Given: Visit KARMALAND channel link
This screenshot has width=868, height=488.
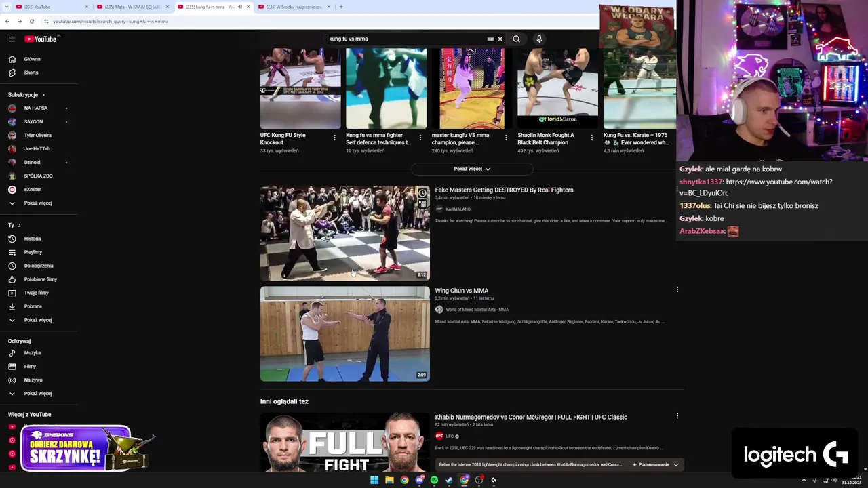Looking at the screenshot, I should click(x=458, y=209).
